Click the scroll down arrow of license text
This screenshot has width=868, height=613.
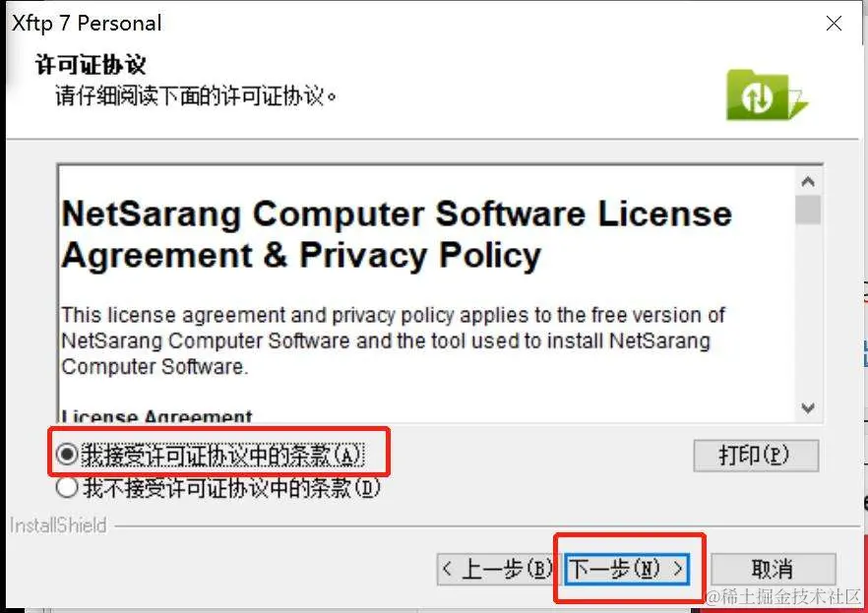(808, 408)
